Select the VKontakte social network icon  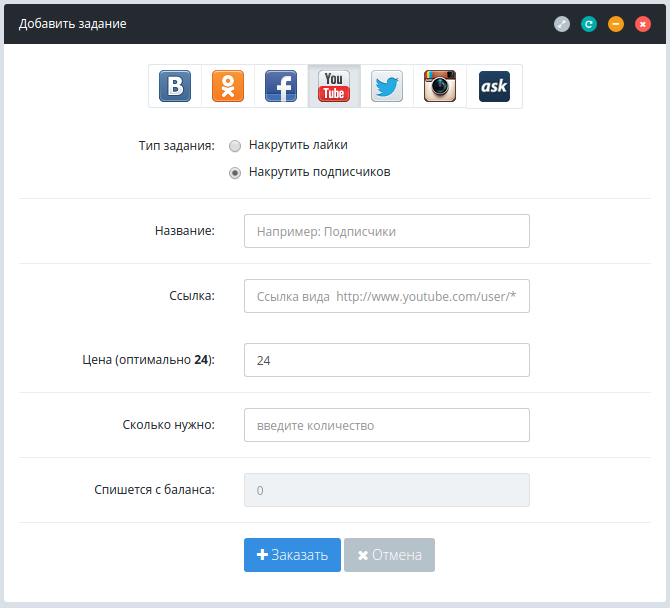click(x=175, y=86)
